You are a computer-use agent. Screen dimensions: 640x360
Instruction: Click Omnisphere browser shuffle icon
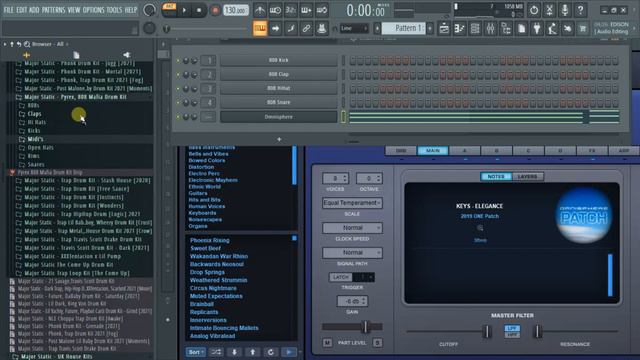pyautogui.click(x=216, y=352)
